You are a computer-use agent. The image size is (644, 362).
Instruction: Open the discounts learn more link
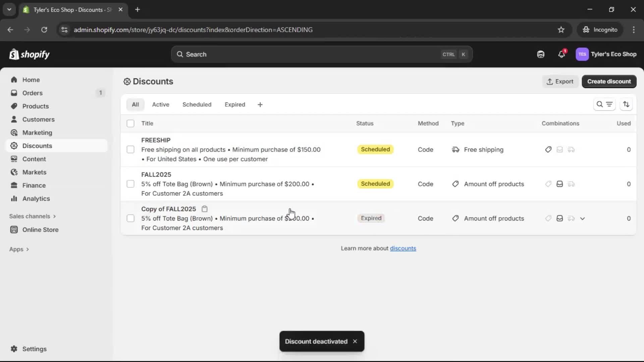click(403, 248)
